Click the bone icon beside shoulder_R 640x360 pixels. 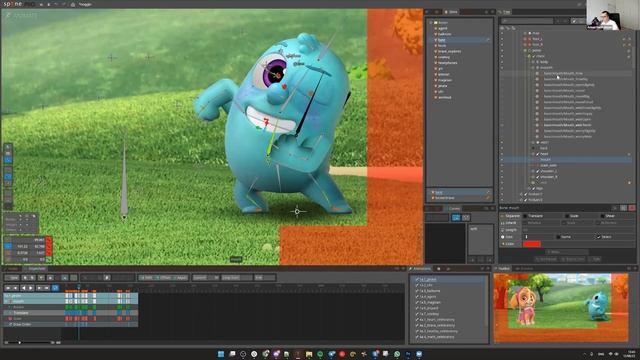tap(538, 177)
